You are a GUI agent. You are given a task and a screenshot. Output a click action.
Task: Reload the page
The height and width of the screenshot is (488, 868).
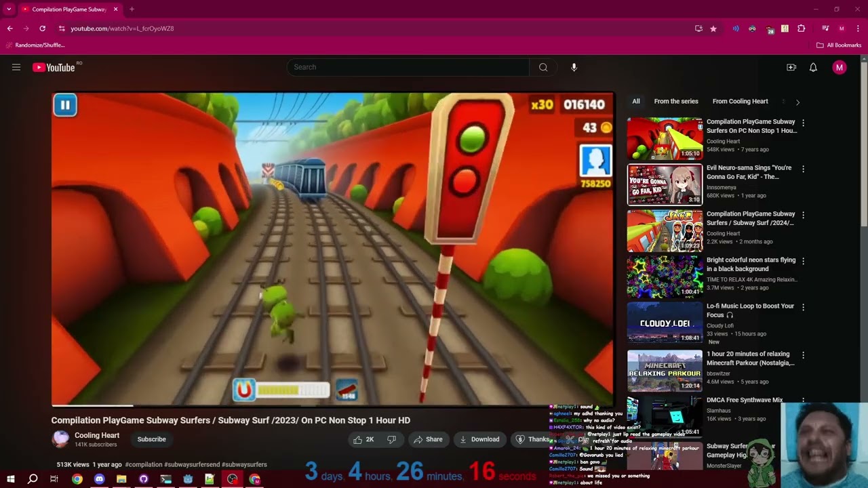point(42,28)
